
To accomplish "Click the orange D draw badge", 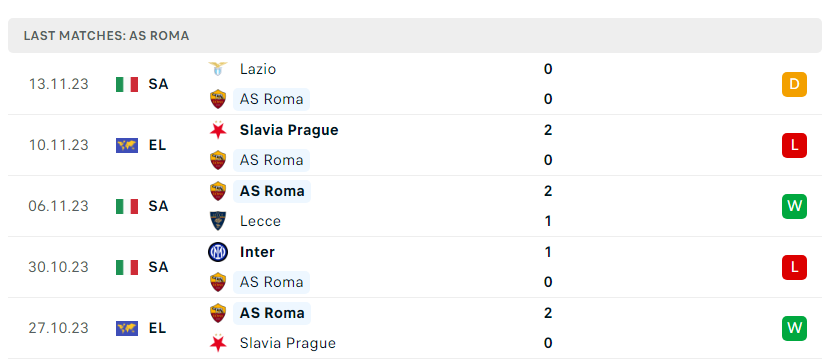I will click(x=794, y=84).
